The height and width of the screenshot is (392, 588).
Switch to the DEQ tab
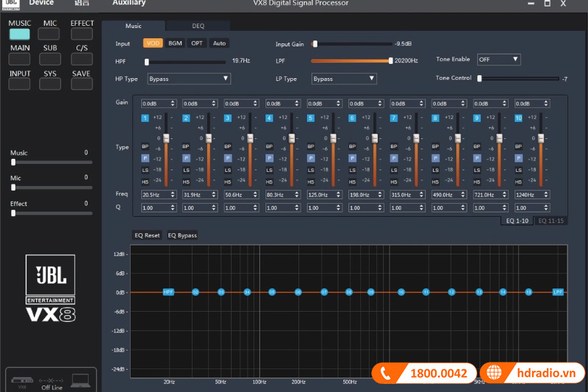point(198,26)
